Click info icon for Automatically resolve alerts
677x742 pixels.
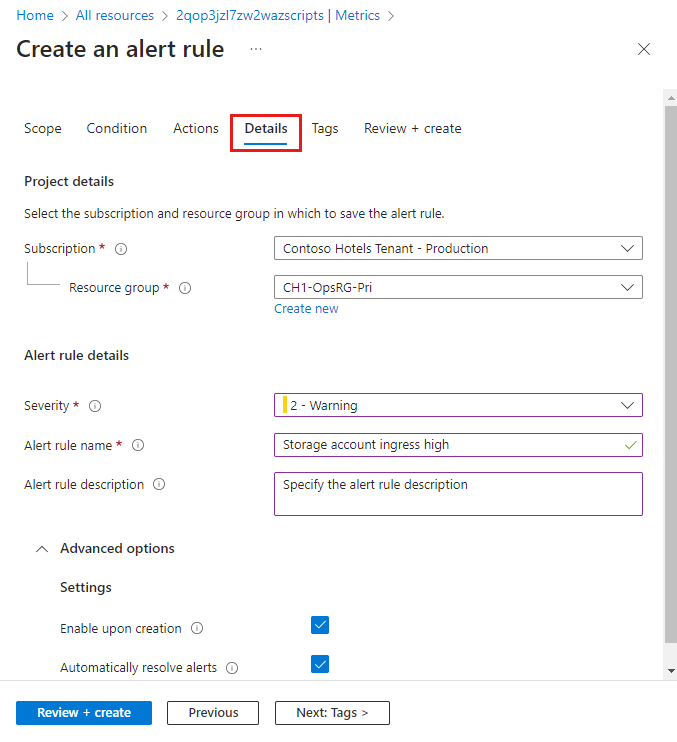pyautogui.click(x=232, y=668)
